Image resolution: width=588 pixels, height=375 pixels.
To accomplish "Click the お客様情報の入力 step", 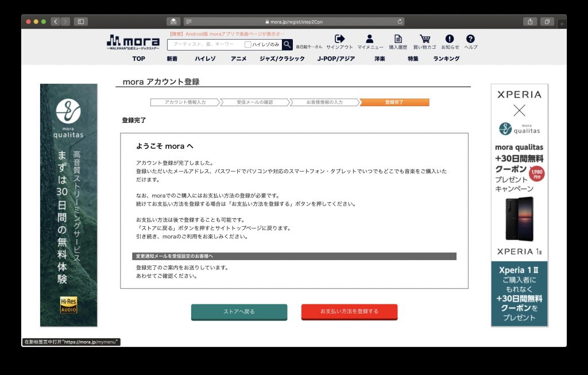I will tap(324, 102).
